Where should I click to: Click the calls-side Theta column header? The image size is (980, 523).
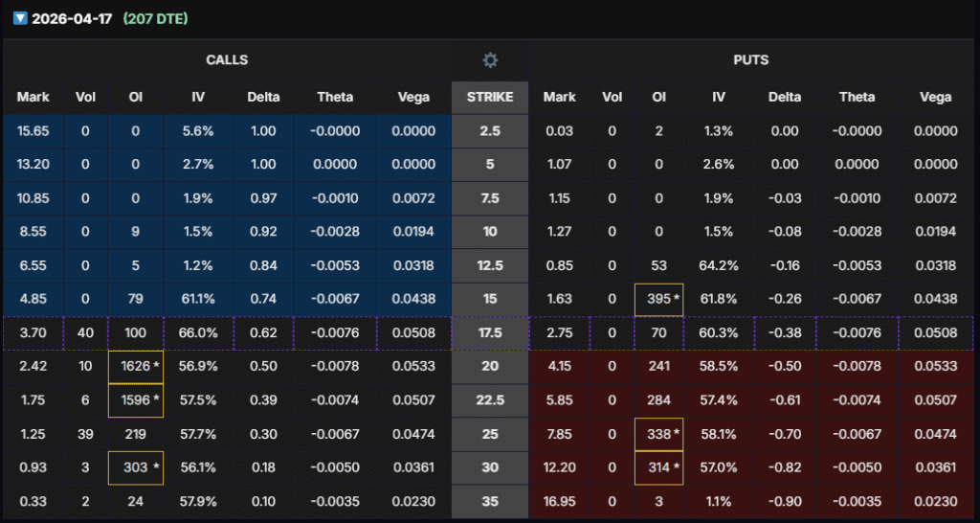click(335, 97)
